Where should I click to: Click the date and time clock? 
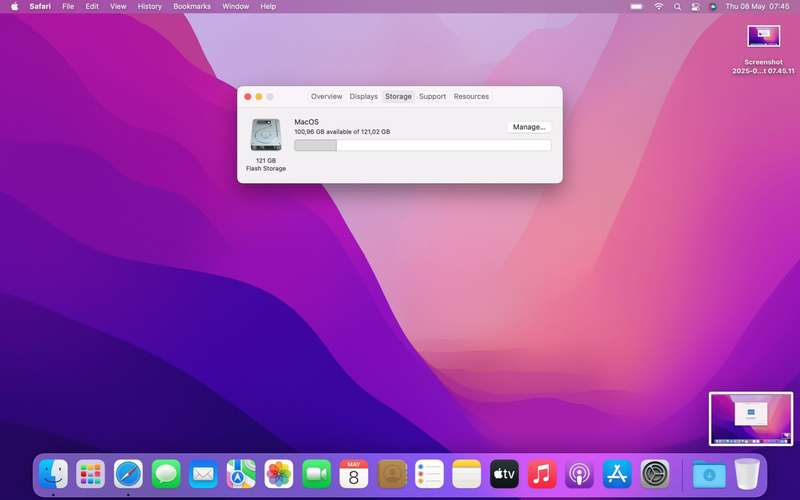click(757, 7)
